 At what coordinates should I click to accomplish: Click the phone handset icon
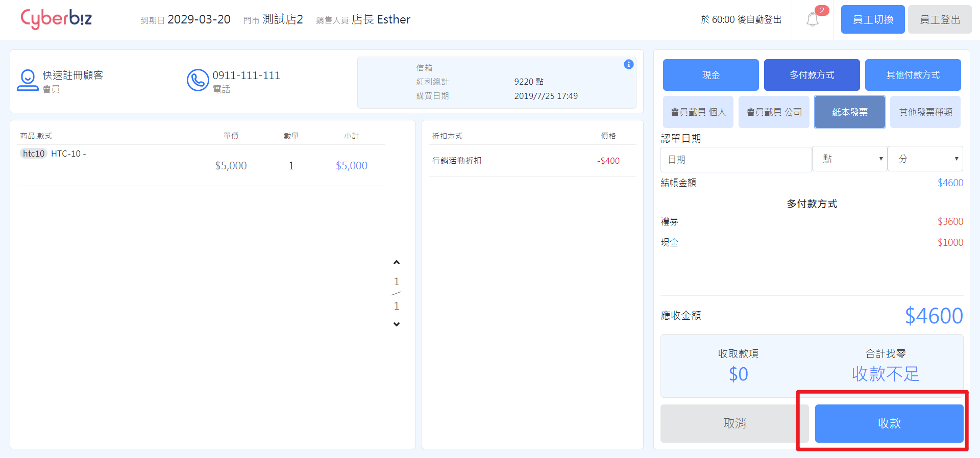click(198, 80)
